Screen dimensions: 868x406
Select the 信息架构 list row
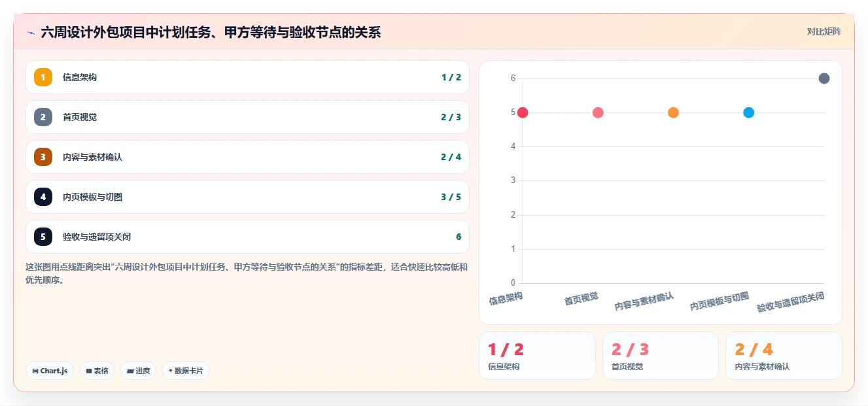[247, 77]
